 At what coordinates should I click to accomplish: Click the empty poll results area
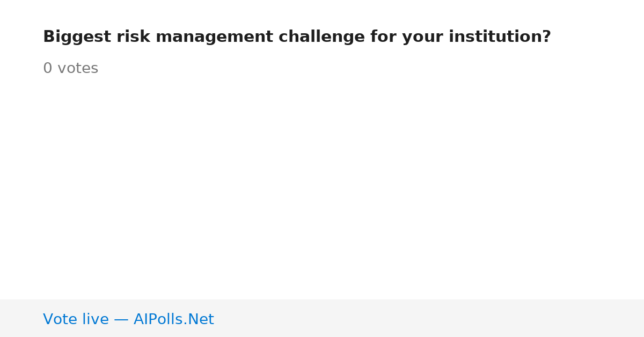point(322,188)
